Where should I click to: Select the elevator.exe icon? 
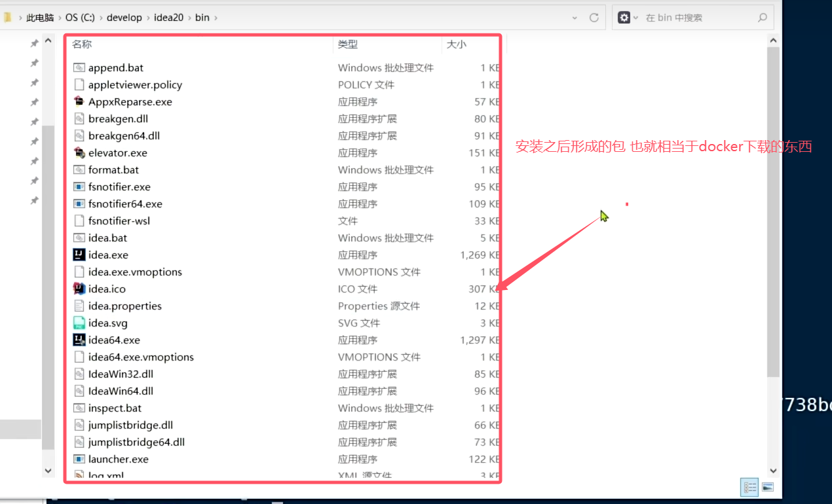(79, 153)
